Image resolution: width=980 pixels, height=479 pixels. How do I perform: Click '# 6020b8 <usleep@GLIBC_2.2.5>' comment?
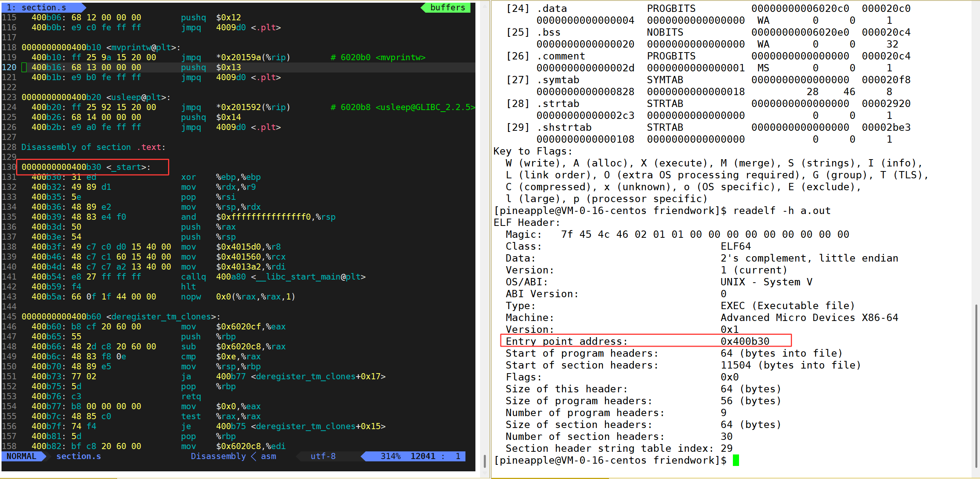tap(403, 107)
